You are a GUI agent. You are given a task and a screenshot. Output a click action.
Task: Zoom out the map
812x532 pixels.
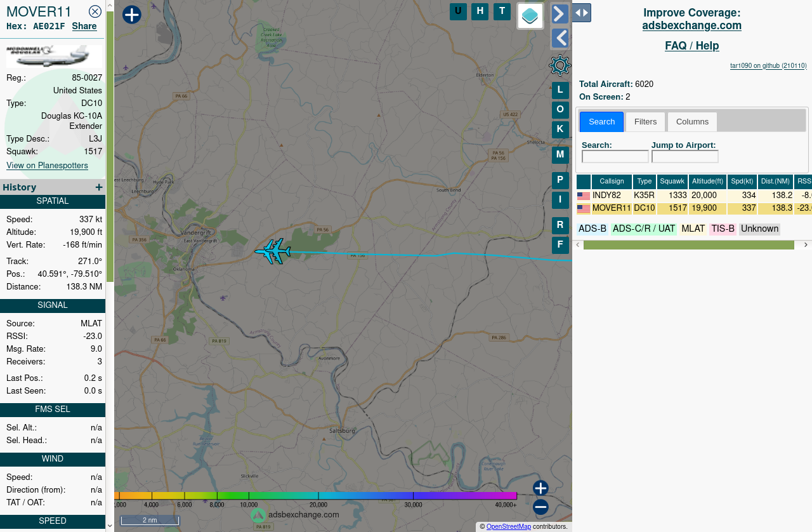(x=540, y=507)
